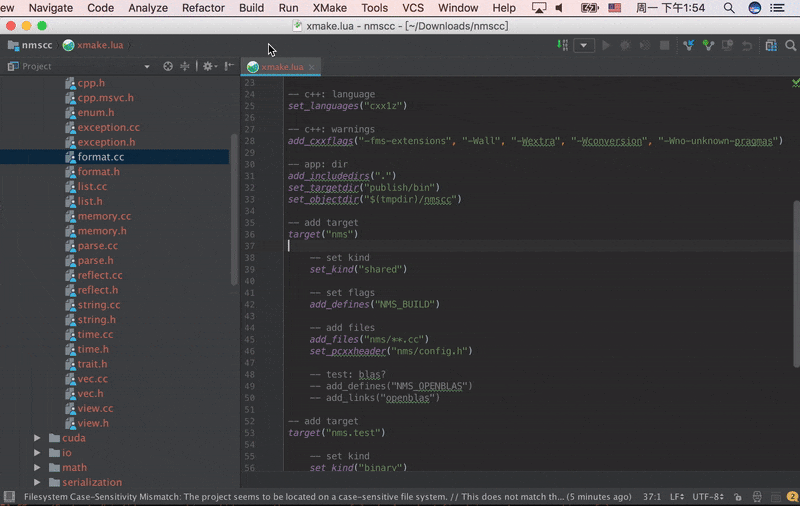Screen dimensions: 800x506
Task: Toggle tool window buttons via bottom-left corner icon
Action: (x=9, y=497)
